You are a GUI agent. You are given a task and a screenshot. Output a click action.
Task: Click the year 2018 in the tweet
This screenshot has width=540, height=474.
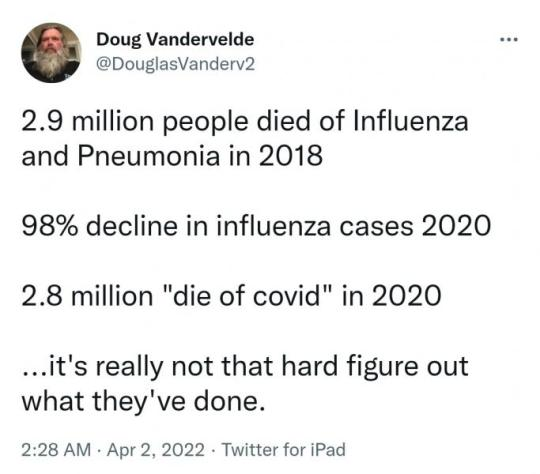click(291, 156)
